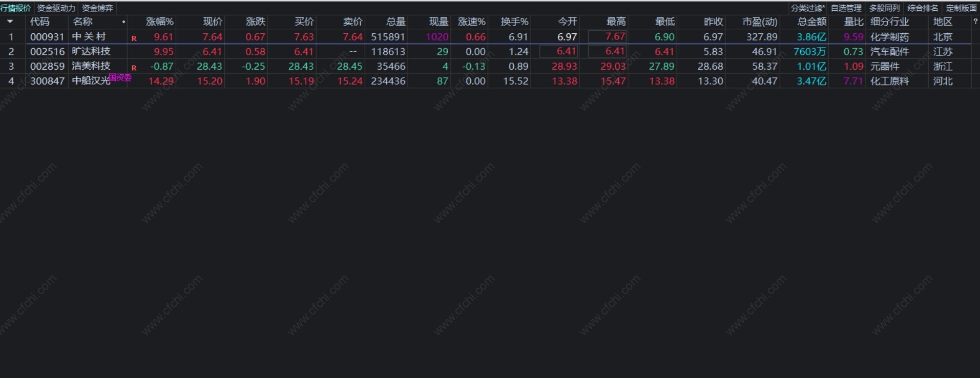This screenshot has width=980, height=378.
Task: Sort by the 换手% column header
Action: tap(514, 22)
